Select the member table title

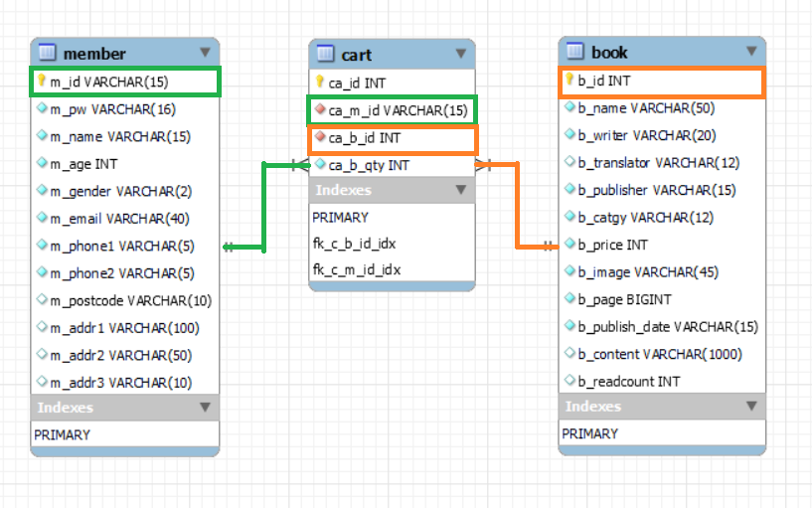tap(94, 54)
